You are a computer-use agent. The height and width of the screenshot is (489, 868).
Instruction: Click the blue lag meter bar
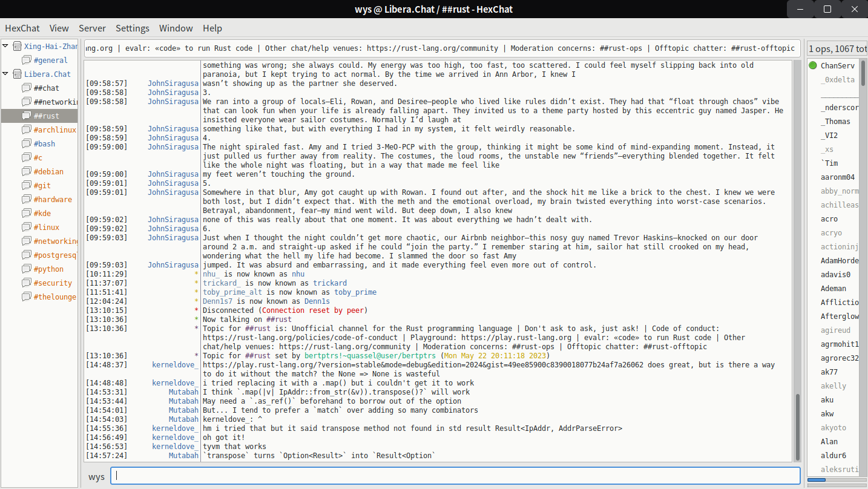tap(817, 480)
